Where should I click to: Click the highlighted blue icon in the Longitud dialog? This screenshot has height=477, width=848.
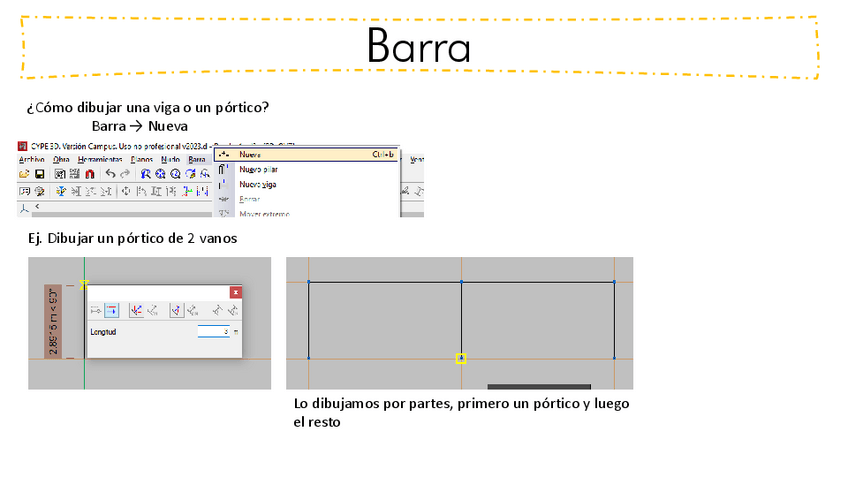point(112,311)
